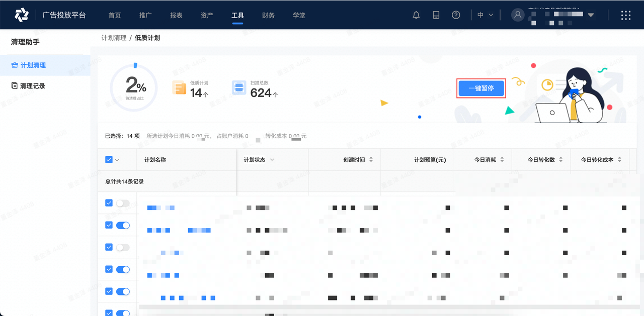This screenshot has width=644, height=316.
Task: Switch to the 报表 menu tab
Action: 176,15
